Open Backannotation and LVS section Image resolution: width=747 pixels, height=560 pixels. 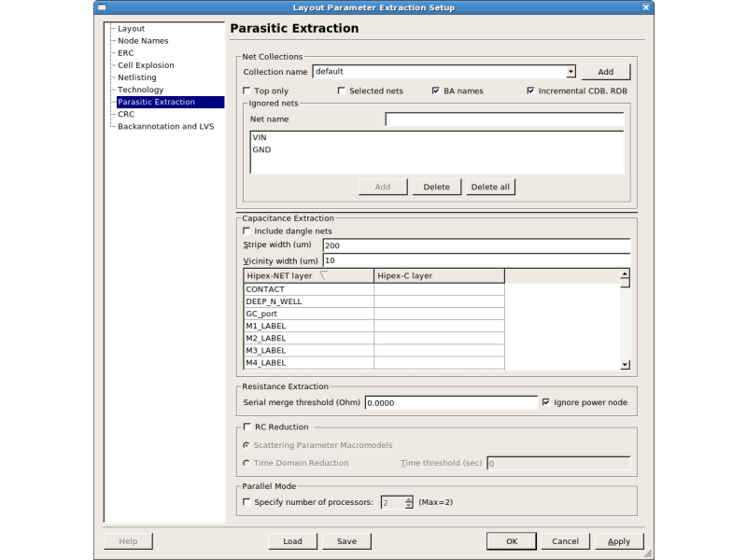165,126
